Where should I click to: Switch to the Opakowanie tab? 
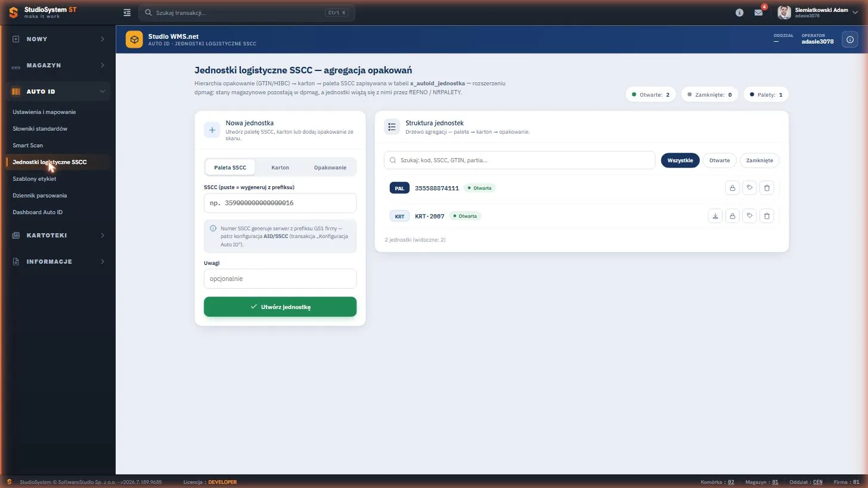(330, 167)
